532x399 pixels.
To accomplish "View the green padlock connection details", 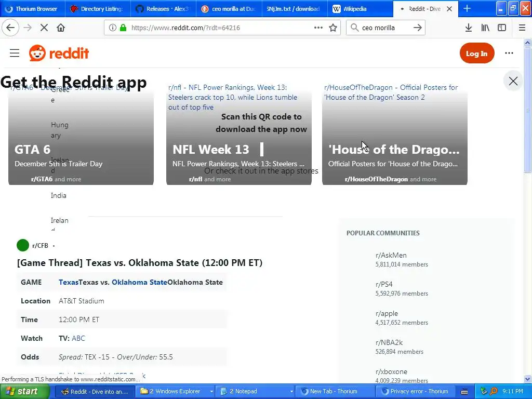I will point(123,28).
